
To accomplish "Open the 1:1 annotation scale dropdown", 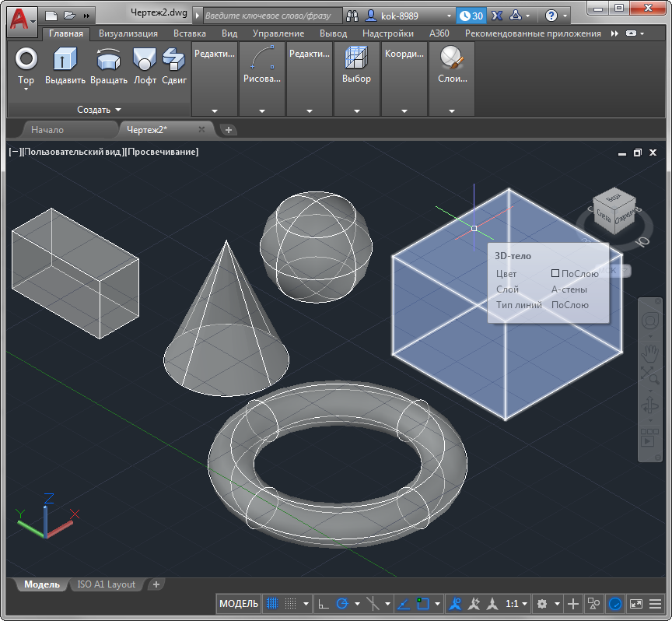I will (x=517, y=604).
